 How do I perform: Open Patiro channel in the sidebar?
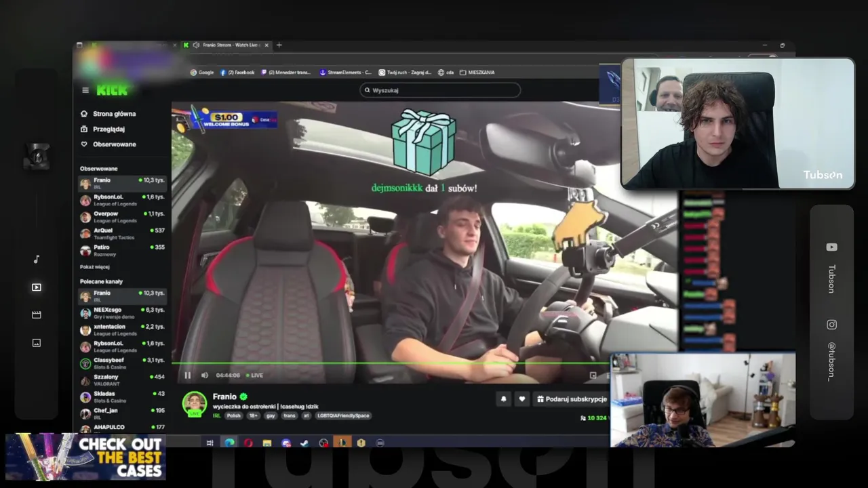tap(122, 251)
